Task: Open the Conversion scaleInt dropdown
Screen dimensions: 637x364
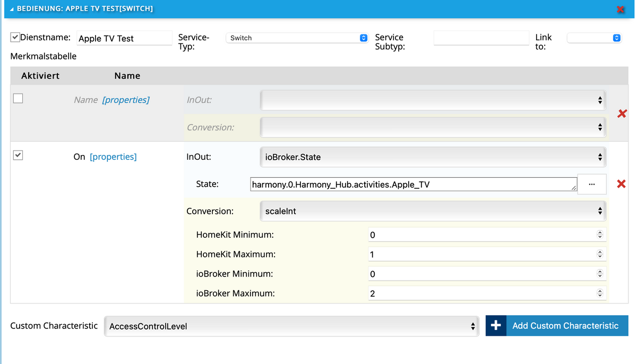Action: tap(433, 211)
